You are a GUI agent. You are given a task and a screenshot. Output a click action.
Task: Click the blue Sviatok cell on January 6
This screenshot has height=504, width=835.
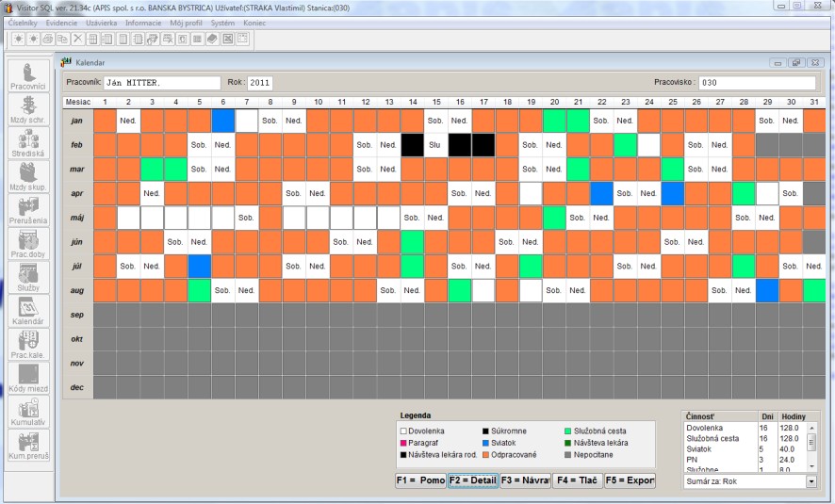coord(222,121)
